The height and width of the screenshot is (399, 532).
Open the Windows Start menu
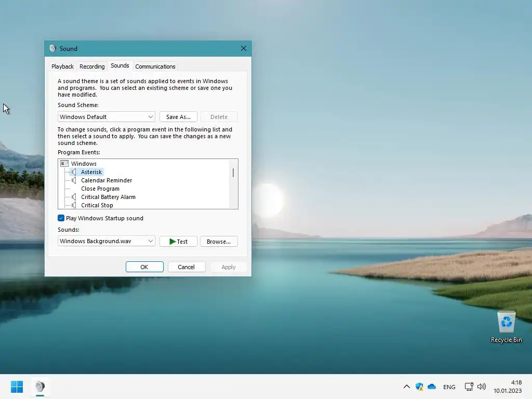pyautogui.click(x=17, y=387)
